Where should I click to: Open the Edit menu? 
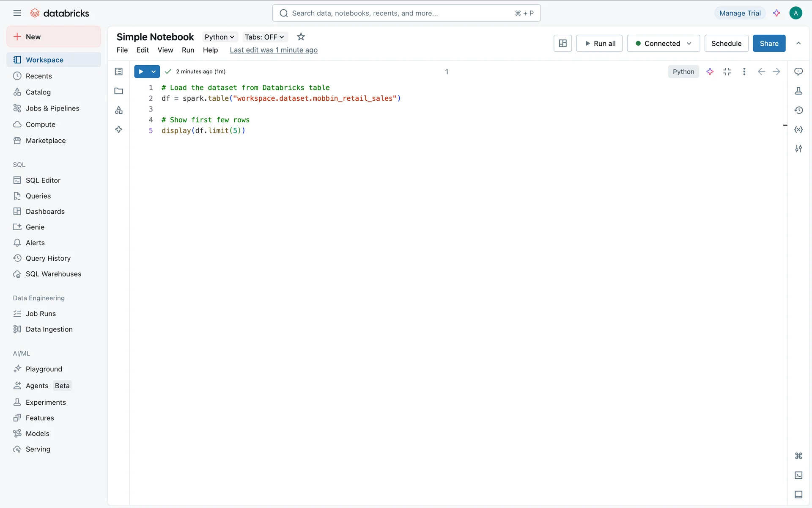(x=143, y=50)
